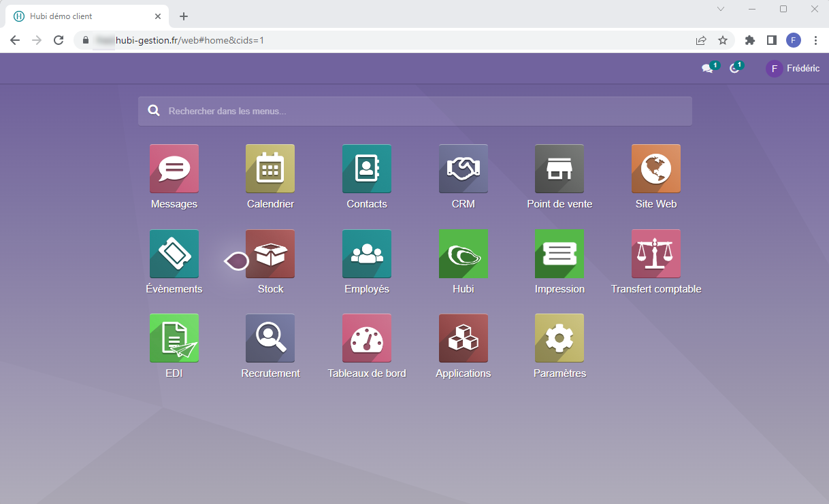Close the Hubi démo client tab
Image resolution: width=829 pixels, height=504 pixels.
(x=158, y=16)
